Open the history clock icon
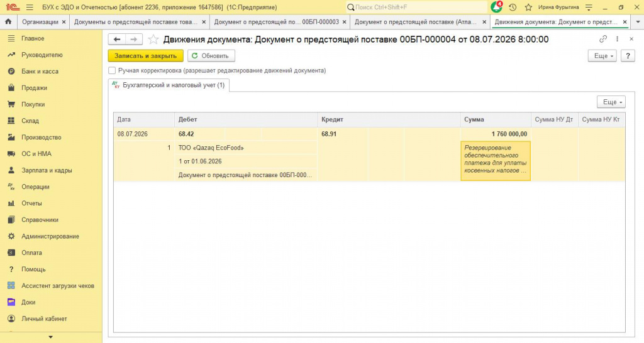644x343 pixels. pos(513,8)
